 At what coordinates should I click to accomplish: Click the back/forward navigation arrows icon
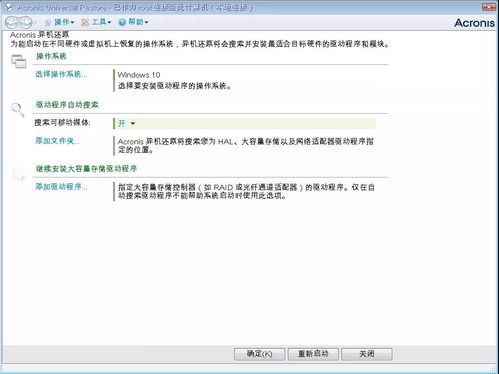click(x=19, y=22)
